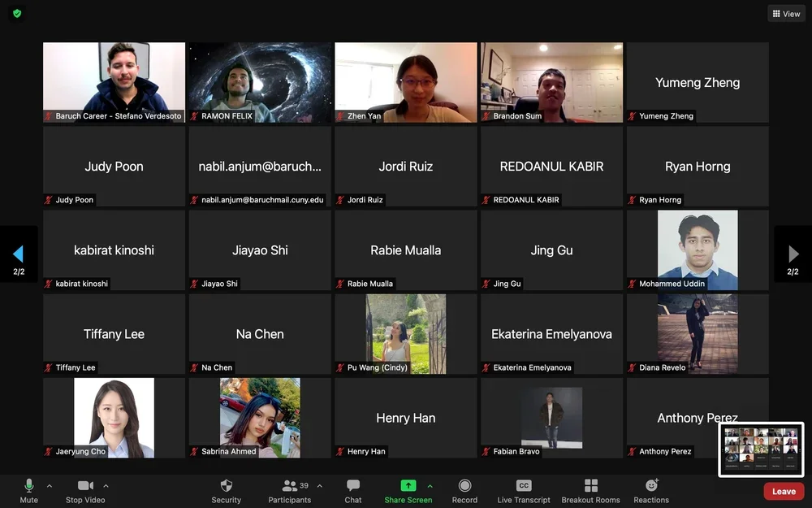The image size is (812, 508).
Task: Enable Live Transcript captions
Action: (x=524, y=491)
